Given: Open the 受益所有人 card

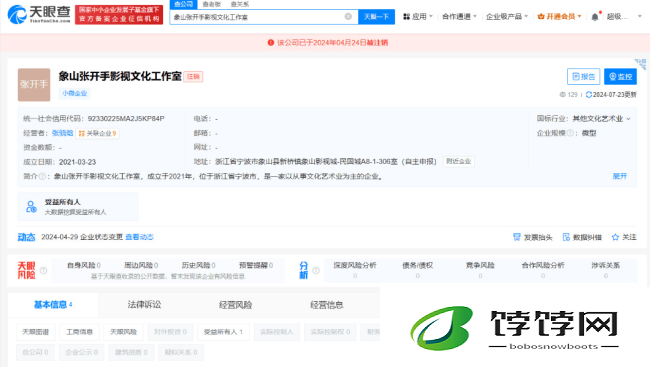Looking at the screenshot, I should (x=78, y=206).
